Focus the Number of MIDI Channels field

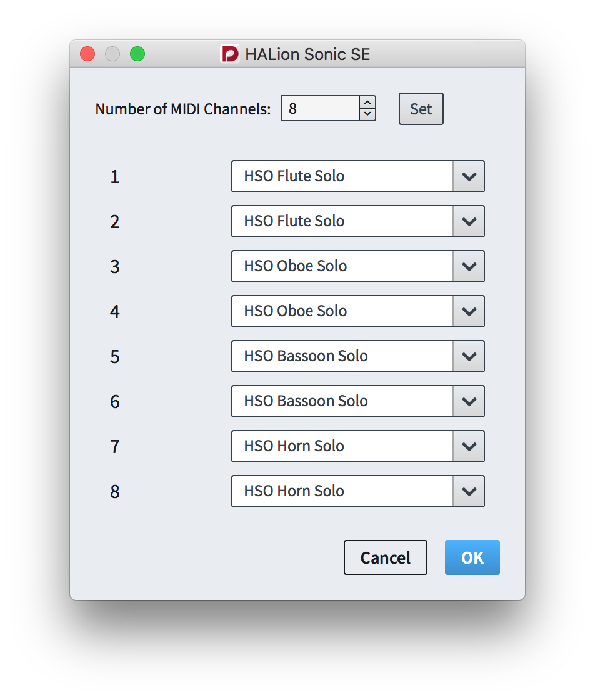pos(321,108)
